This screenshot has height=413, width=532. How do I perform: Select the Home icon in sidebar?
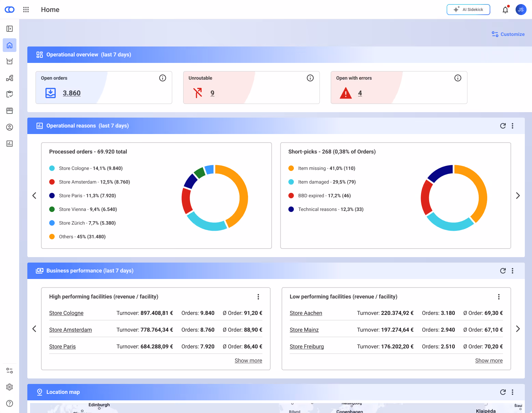10,45
